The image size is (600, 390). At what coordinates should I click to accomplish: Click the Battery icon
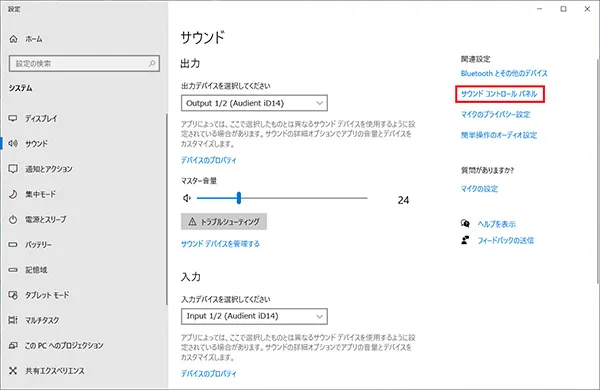pyautogui.click(x=13, y=244)
